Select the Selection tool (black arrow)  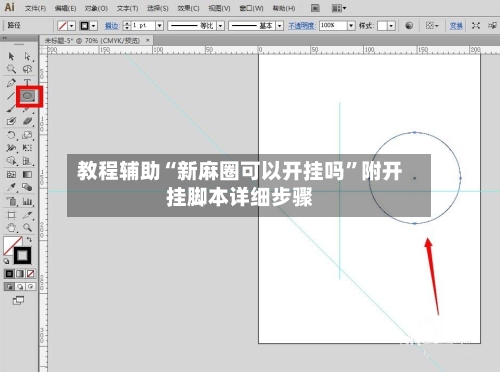11,56
